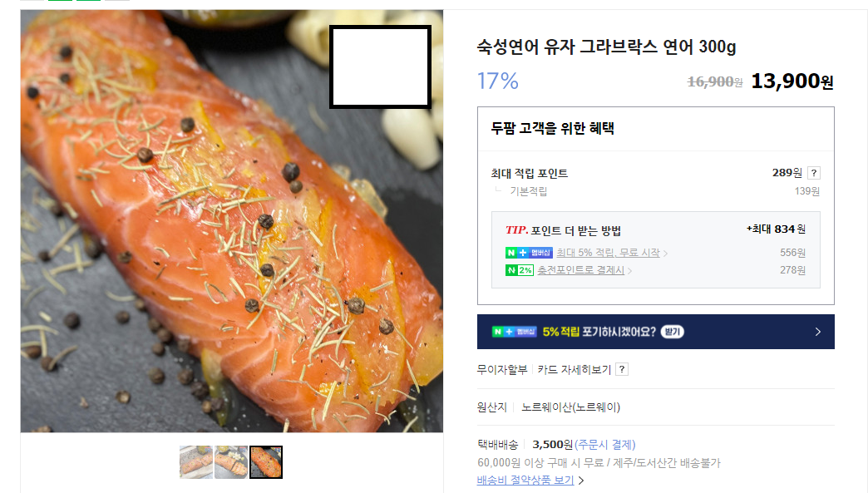This screenshot has height=493, width=868.
Task: Open 카드 자세히보기 details
Action: click(x=574, y=370)
